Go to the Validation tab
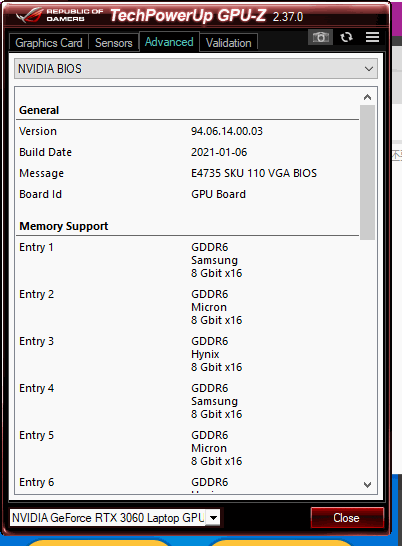 pos(229,43)
